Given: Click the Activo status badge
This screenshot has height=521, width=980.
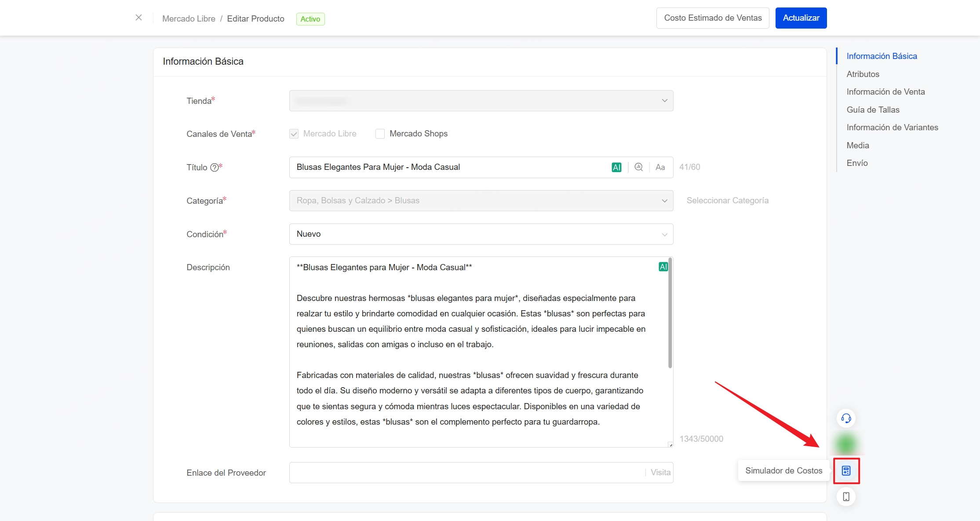Looking at the screenshot, I should tap(310, 19).
